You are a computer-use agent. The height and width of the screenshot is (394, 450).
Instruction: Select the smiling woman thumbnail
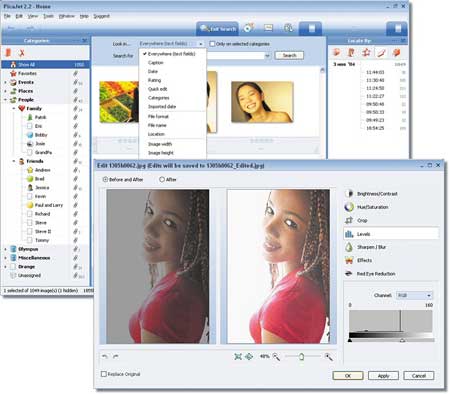tap(262, 102)
